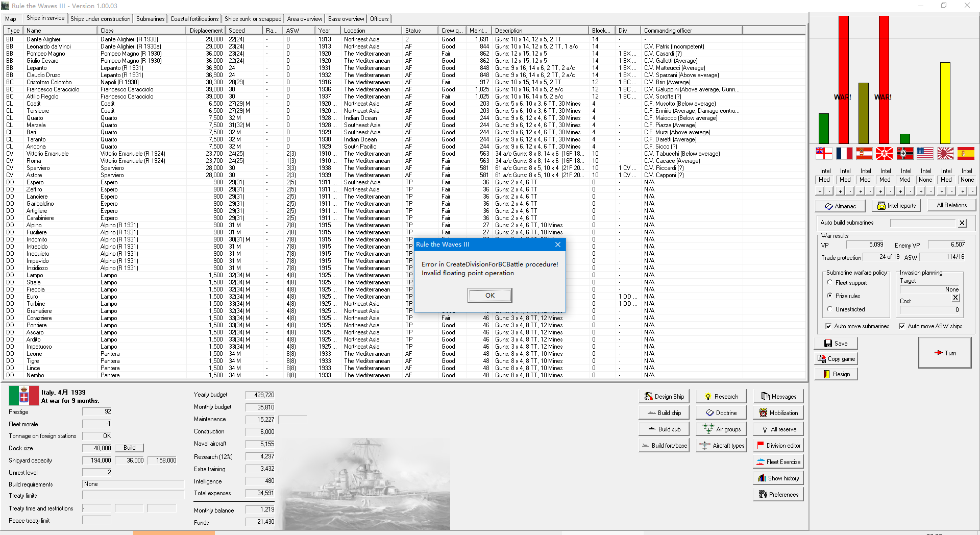
Task: Select the United States flag
Action: pyautogui.click(x=925, y=153)
